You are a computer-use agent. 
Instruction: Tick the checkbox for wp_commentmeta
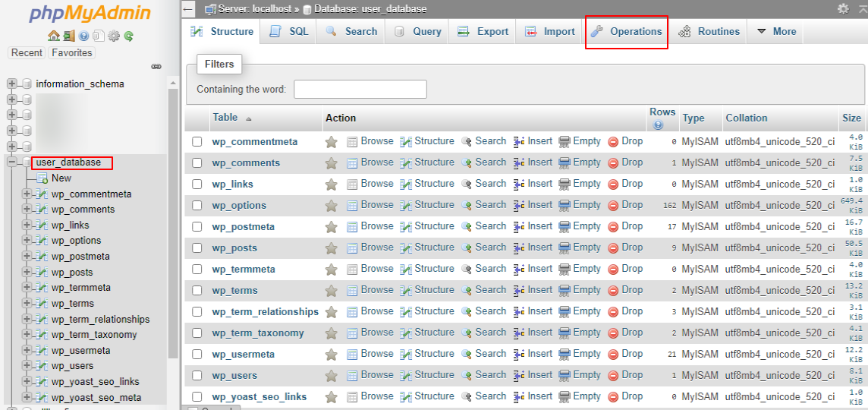tap(197, 142)
